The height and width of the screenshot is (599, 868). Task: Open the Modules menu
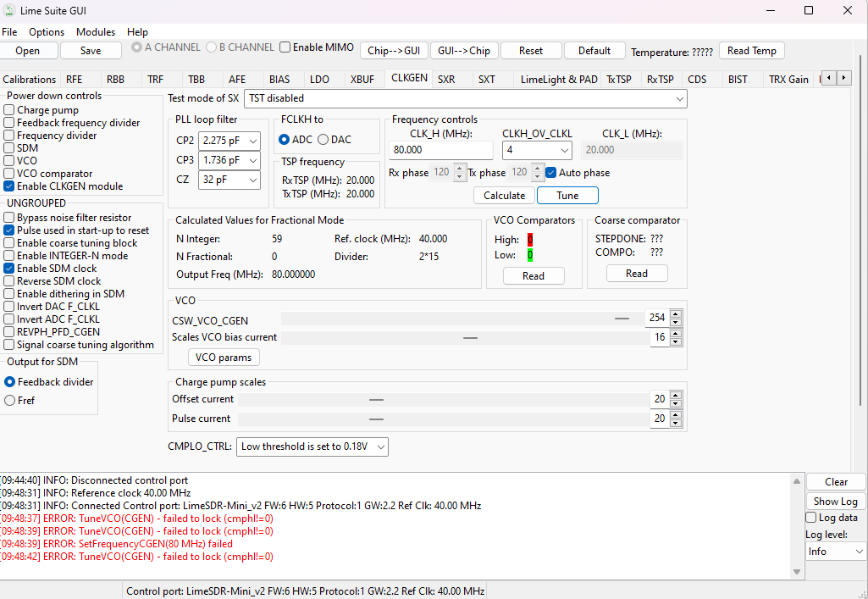[x=96, y=32]
